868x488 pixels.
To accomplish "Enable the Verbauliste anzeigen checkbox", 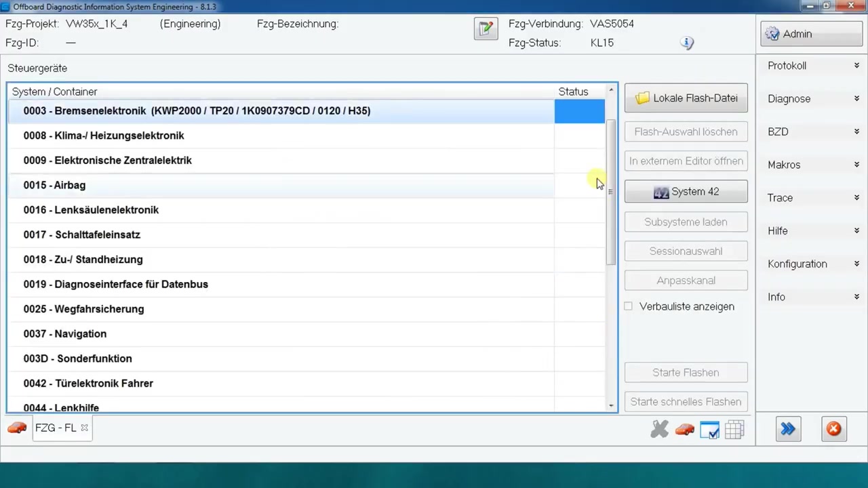I will click(629, 306).
